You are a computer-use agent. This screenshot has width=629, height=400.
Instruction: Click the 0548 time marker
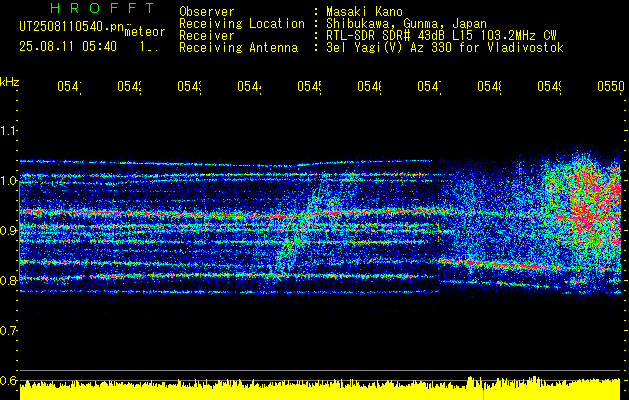coord(490,86)
